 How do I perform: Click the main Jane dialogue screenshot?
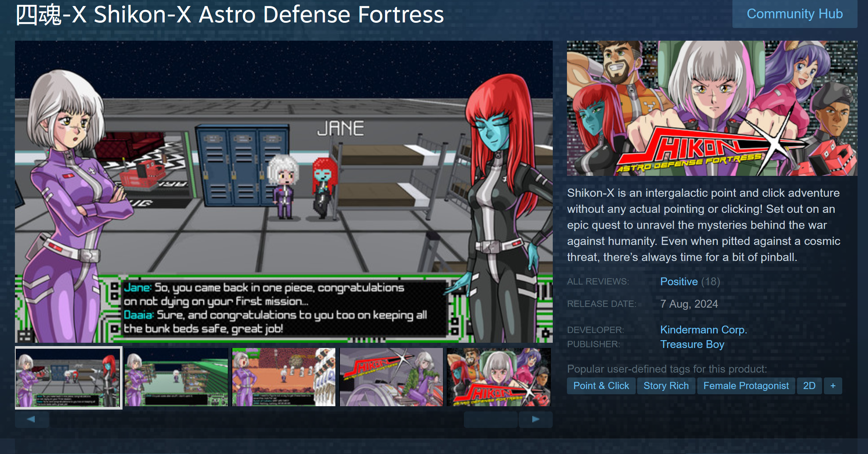click(x=284, y=192)
